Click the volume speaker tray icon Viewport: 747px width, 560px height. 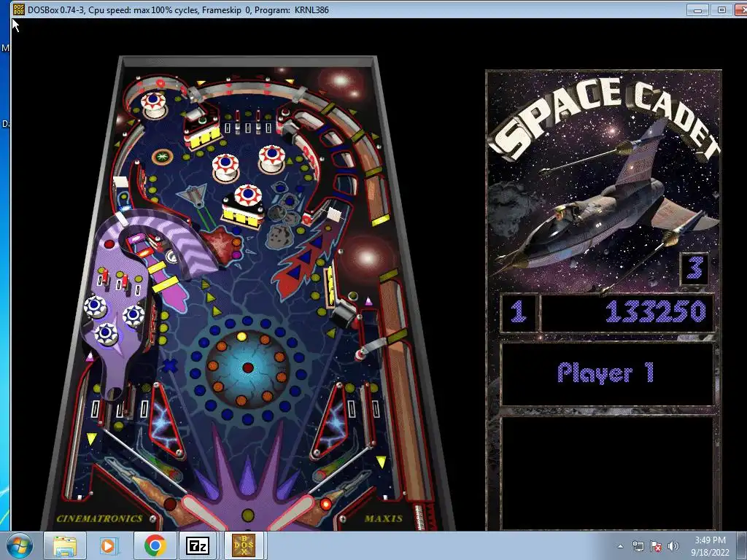(x=673, y=547)
